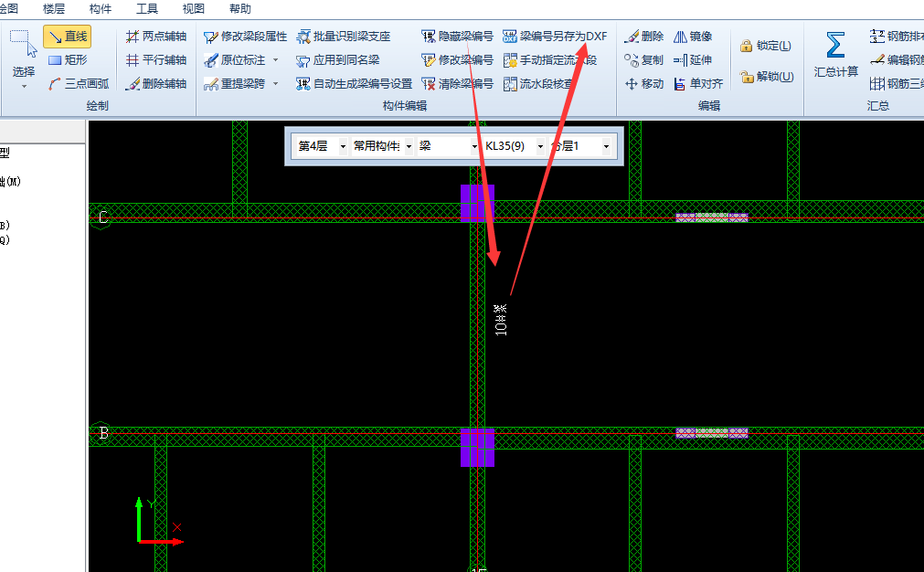Click the 镜像 mirror tool
Viewport: 924px width, 572px height.
pos(693,37)
